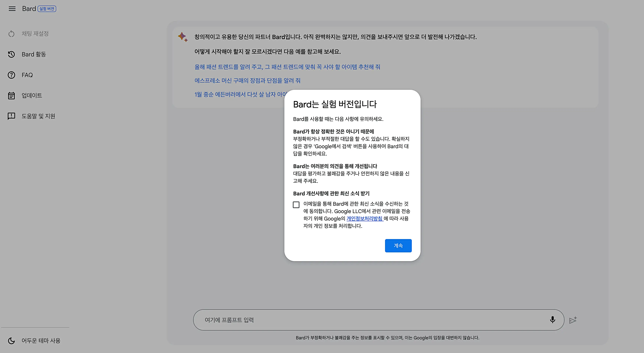Click the 실험 버전 badge next to Bard
This screenshot has height=353, width=644.
[47, 9]
